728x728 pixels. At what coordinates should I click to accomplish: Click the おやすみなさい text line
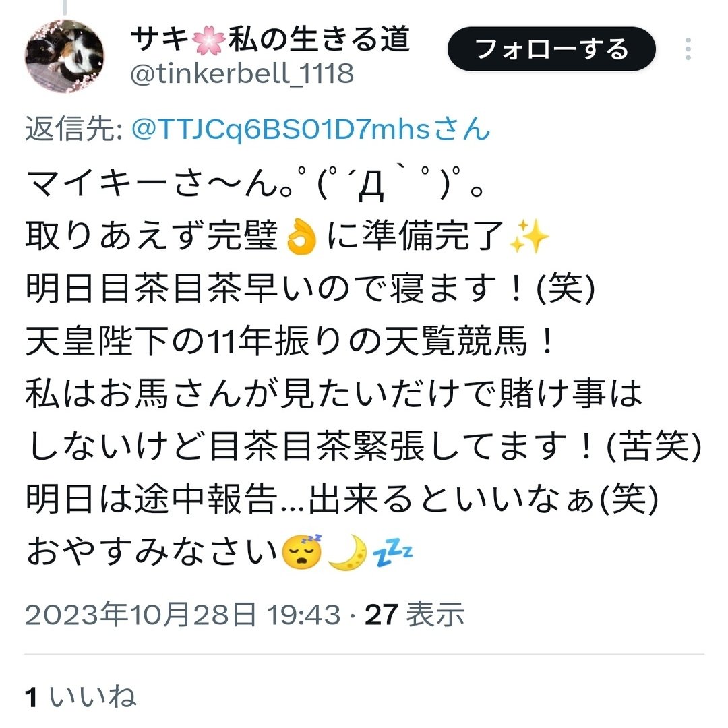pos(152,551)
